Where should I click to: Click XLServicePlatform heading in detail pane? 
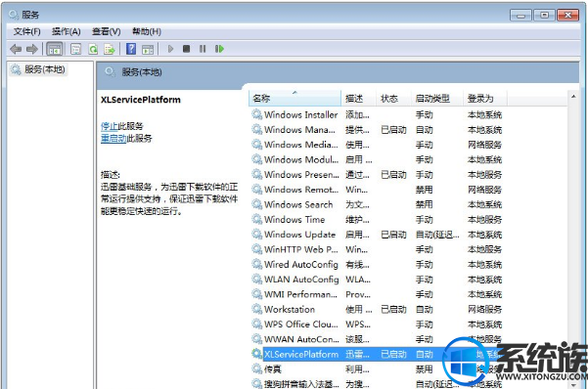click(x=141, y=100)
